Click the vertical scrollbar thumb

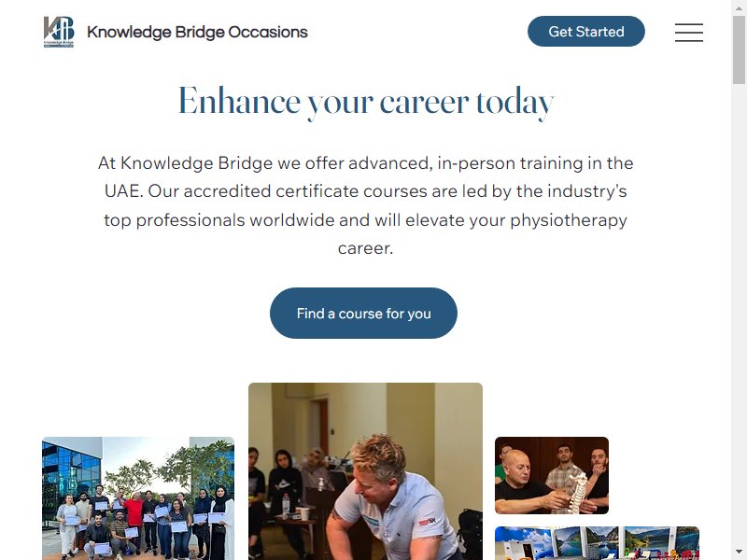pyautogui.click(x=739, y=49)
